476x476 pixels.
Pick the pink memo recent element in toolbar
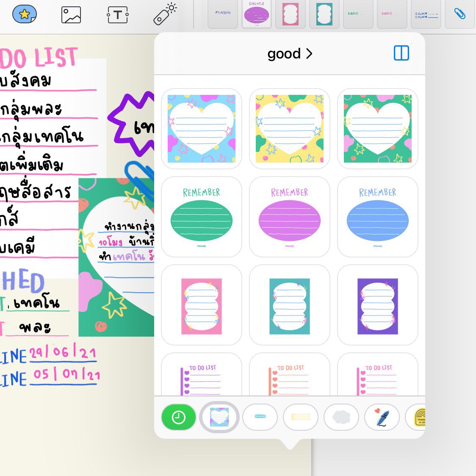click(291, 14)
